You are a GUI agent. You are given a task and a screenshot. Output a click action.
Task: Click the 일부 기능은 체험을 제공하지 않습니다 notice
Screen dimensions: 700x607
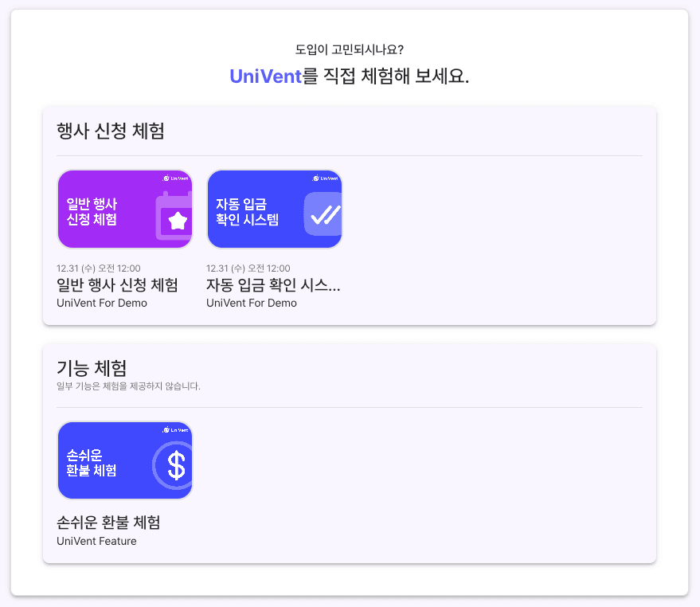pos(128,386)
